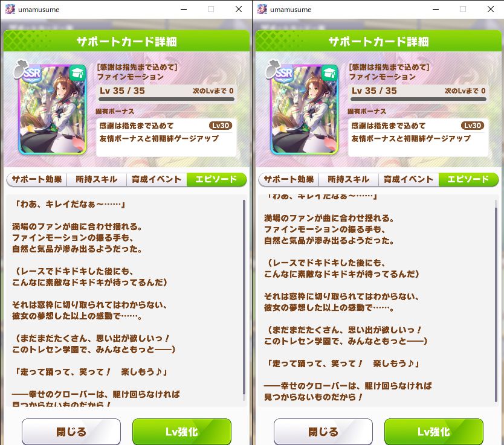Click 閉じる button in right window
The height and width of the screenshot is (445, 504).
323,432
